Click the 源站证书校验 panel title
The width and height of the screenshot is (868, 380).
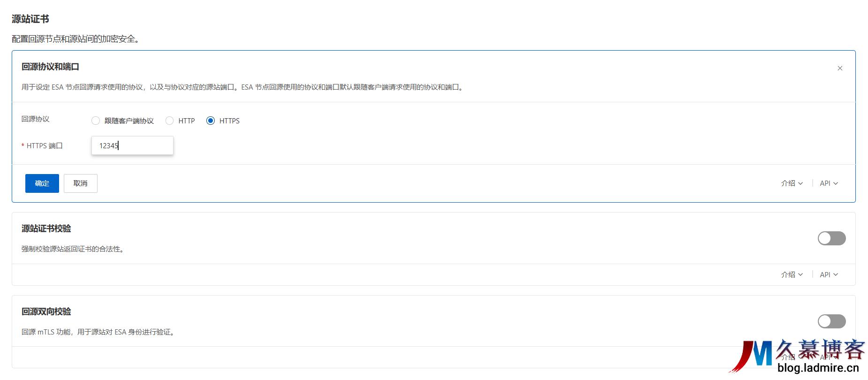pyautogui.click(x=46, y=229)
